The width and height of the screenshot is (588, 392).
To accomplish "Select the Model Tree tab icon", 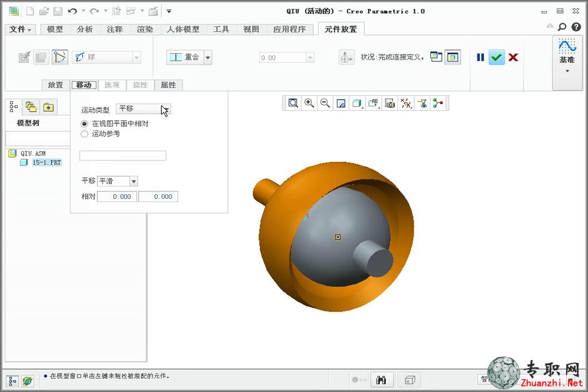I will tap(13, 107).
